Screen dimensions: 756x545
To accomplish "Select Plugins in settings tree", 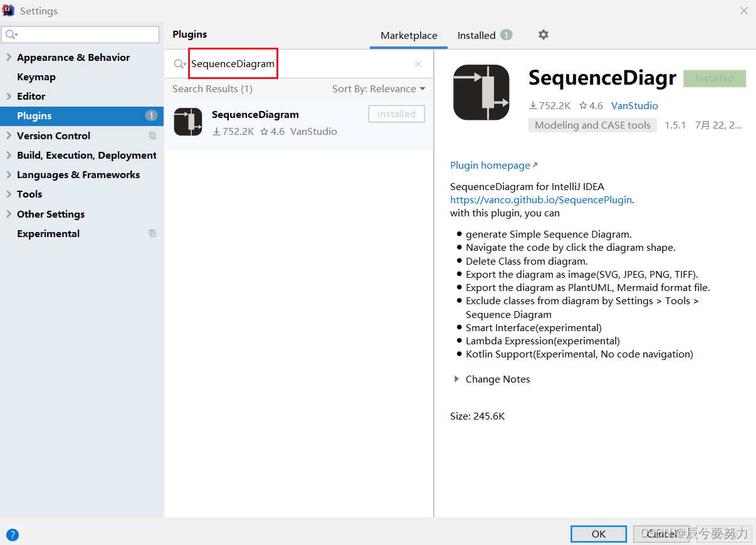I will click(81, 115).
